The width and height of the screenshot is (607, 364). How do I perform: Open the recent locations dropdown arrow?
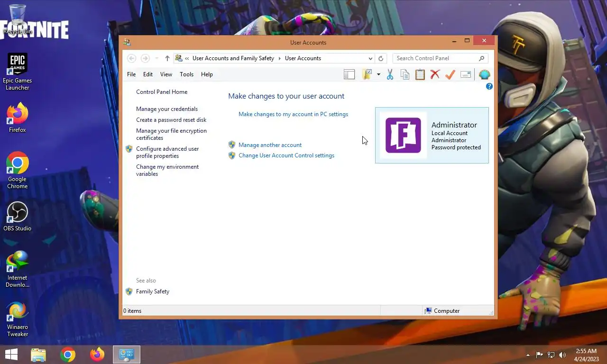(157, 58)
